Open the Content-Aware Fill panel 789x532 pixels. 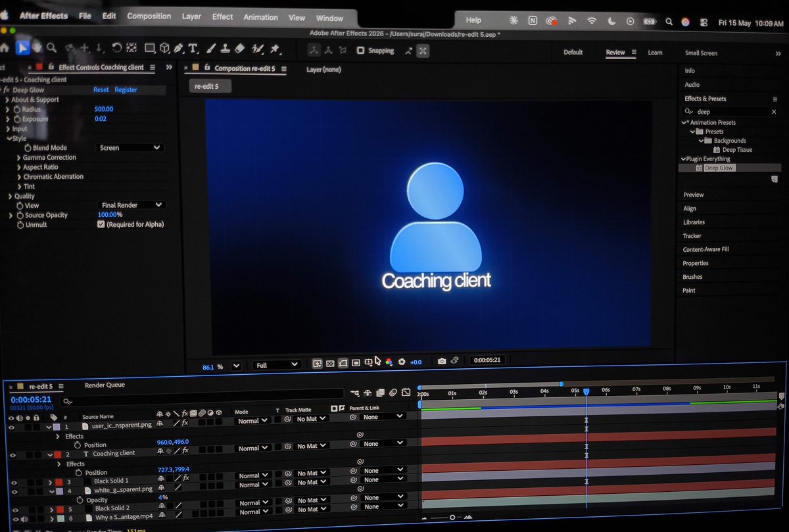coord(705,249)
